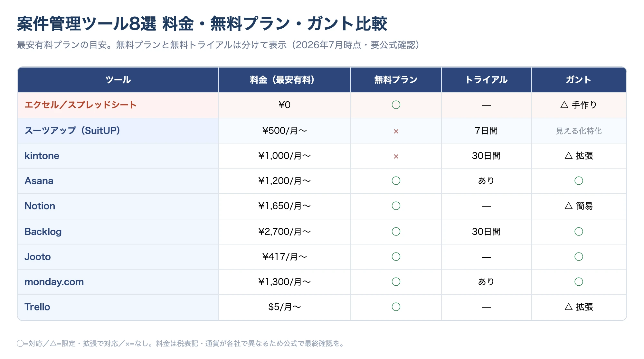
Task: Click the ¥417/月〜 price cell
Action: point(285,257)
